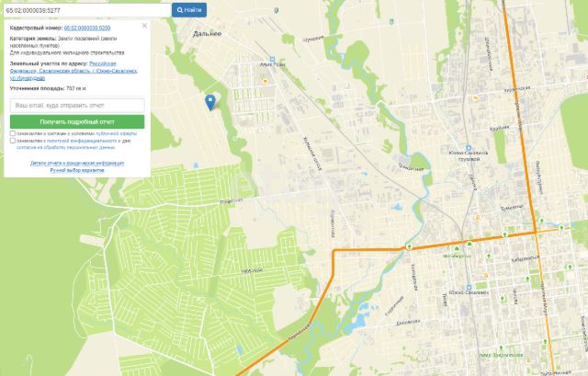
Task: Open the Ручной выбор вариантов link
Action: point(77,170)
